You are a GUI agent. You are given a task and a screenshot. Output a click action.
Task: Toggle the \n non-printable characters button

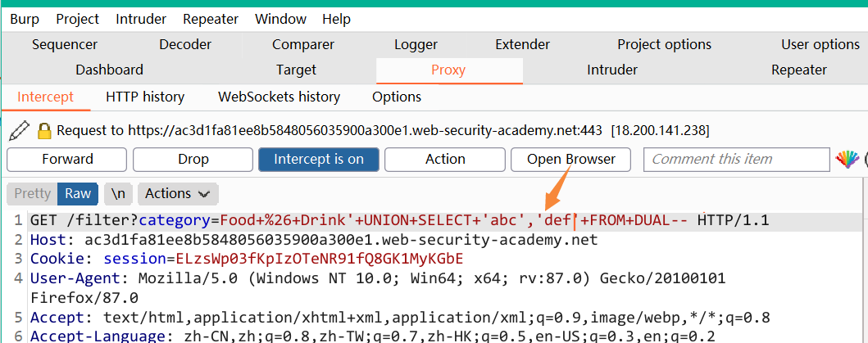[118, 194]
